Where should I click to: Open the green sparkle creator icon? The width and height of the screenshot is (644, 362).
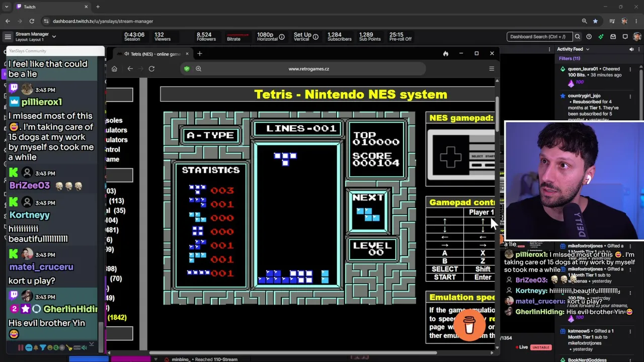coord(601,37)
